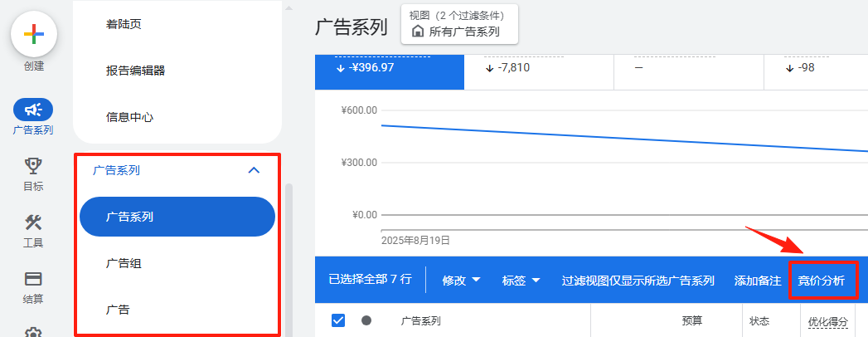
Task: Click the 2025年8月19日 chart date label
Action: [x=415, y=241]
